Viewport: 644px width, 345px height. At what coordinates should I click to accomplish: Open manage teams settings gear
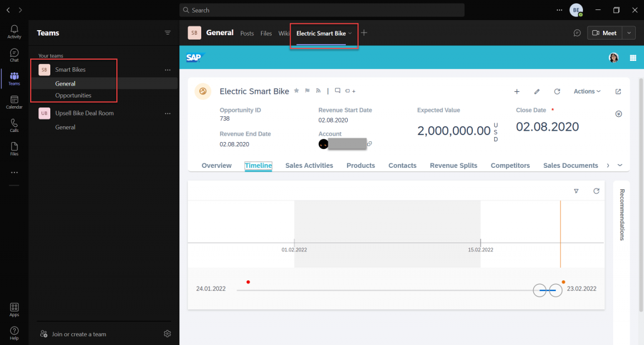pyautogui.click(x=167, y=334)
